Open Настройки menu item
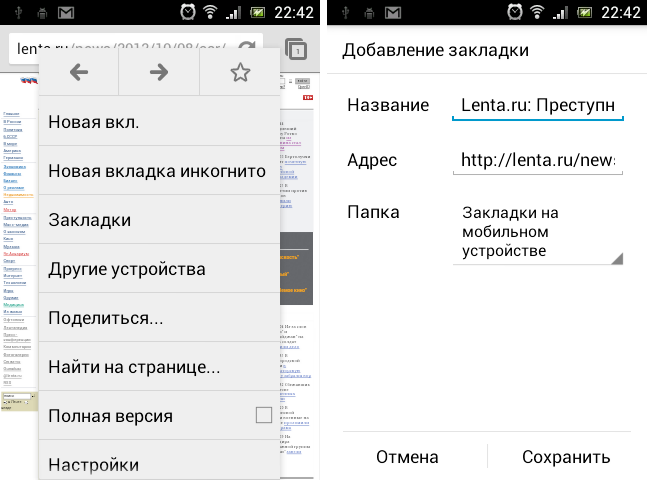Screen dimensions: 647x480 160,464
